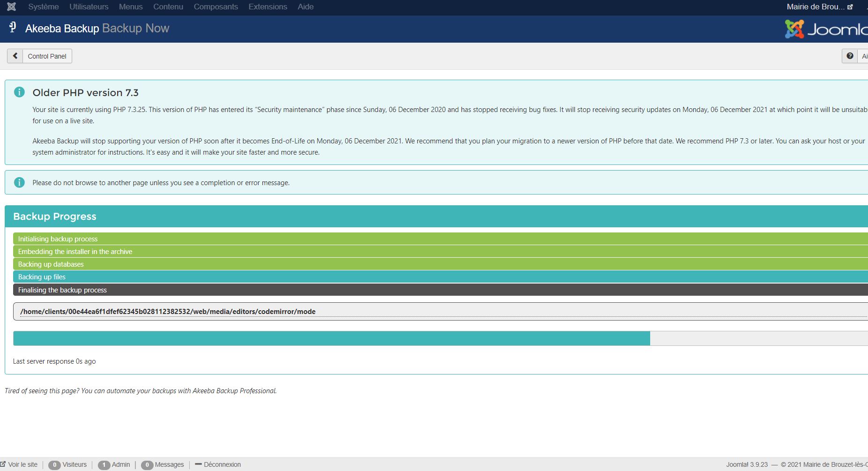The height and width of the screenshot is (471, 868).
Task: Click the Visiteurs count badge
Action: (x=54, y=465)
